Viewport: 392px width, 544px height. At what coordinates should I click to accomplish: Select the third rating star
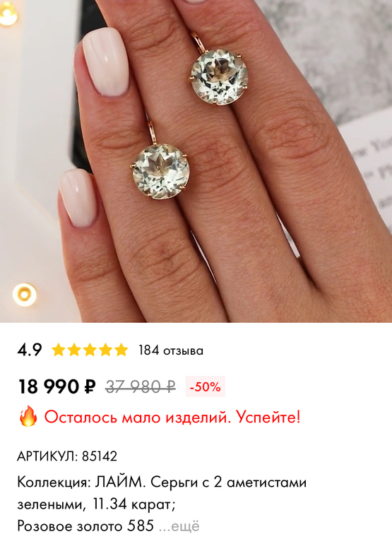pyautogui.click(x=90, y=350)
